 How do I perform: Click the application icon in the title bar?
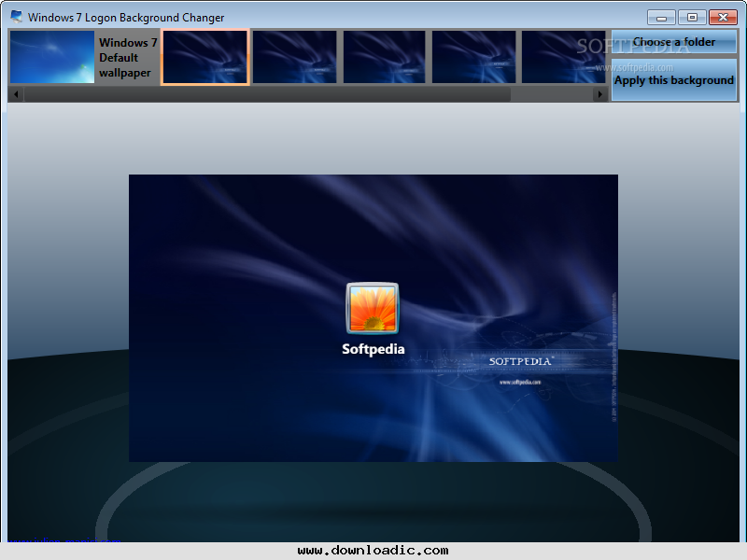point(16,16)
